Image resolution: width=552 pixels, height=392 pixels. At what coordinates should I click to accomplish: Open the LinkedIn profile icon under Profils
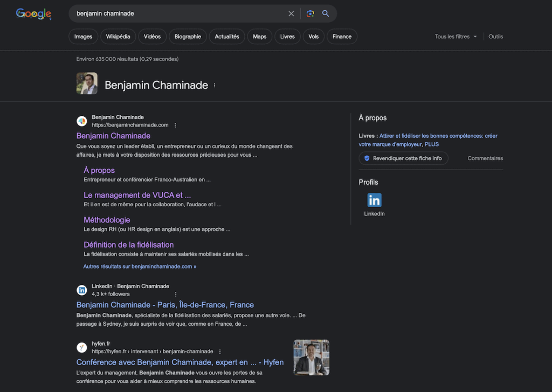374,200
